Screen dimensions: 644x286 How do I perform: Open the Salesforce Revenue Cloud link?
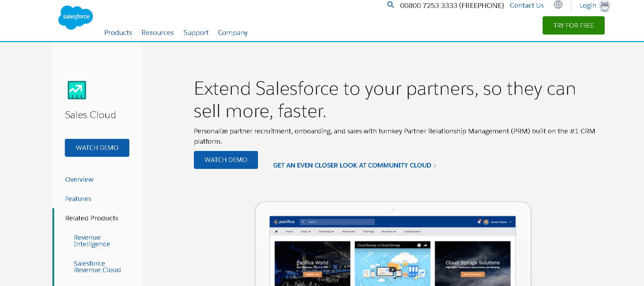[97, 267]
